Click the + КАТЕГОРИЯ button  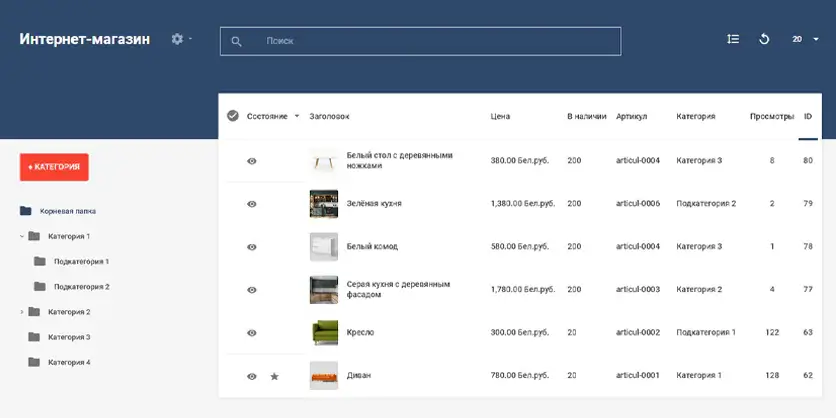point(54,167)
